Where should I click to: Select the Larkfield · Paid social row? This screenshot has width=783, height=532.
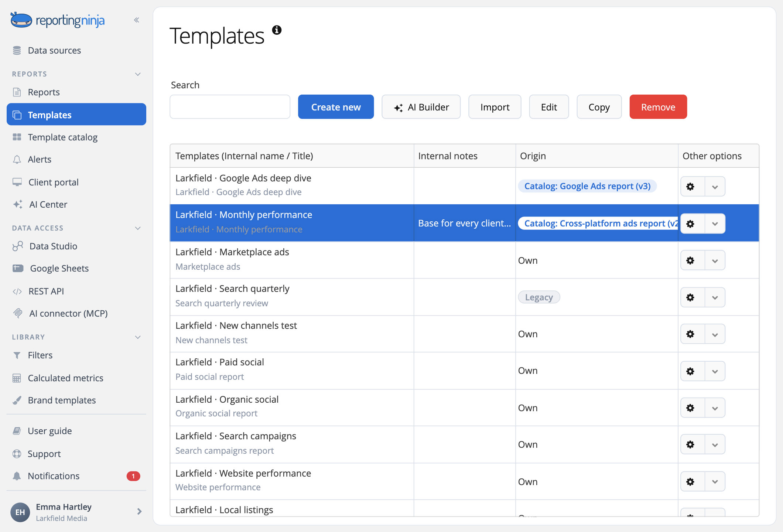coord(464,371)
